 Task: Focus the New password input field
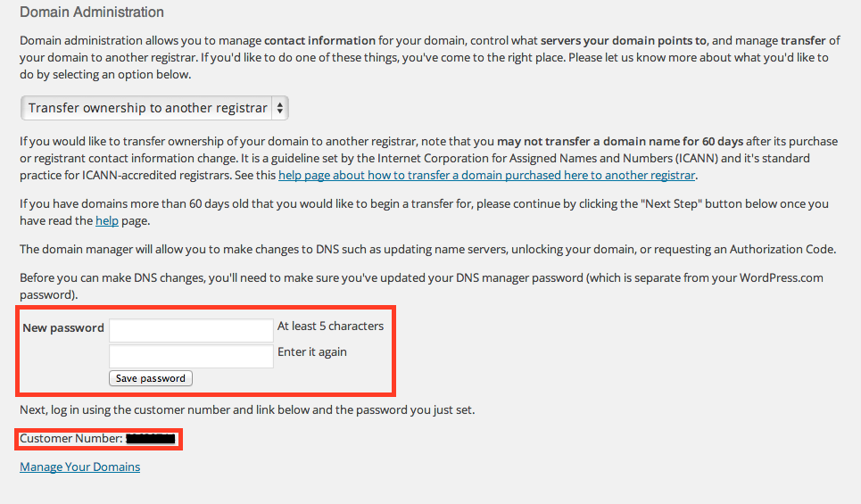point(191,329)
